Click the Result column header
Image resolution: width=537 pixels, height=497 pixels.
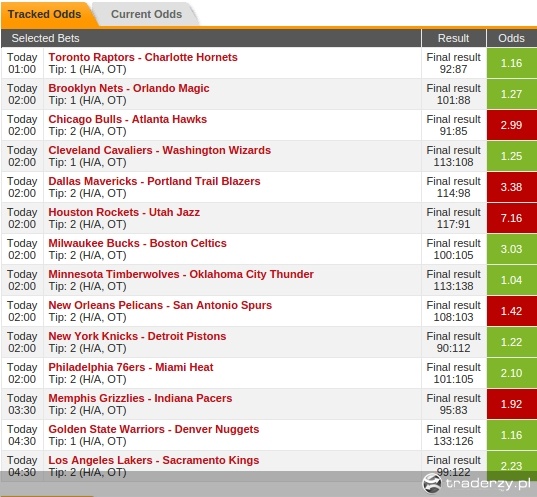tap(454, 38)
